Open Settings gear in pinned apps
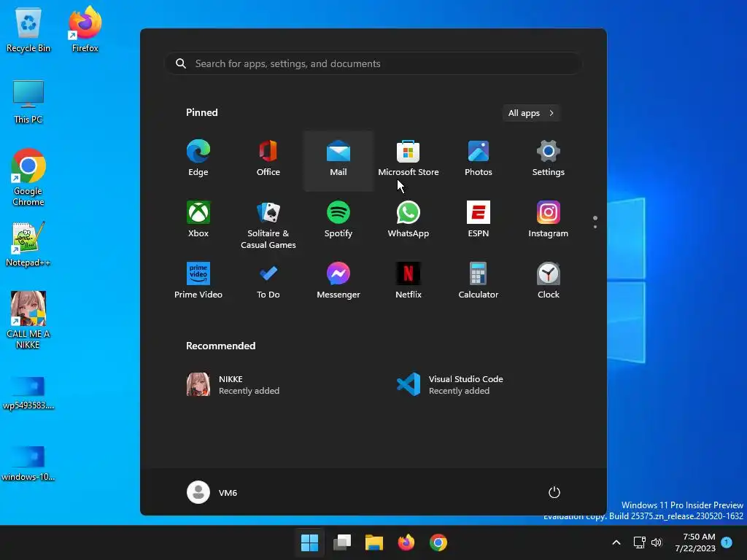The height and width of the screenshot is (560, 747). coord(549,159)
